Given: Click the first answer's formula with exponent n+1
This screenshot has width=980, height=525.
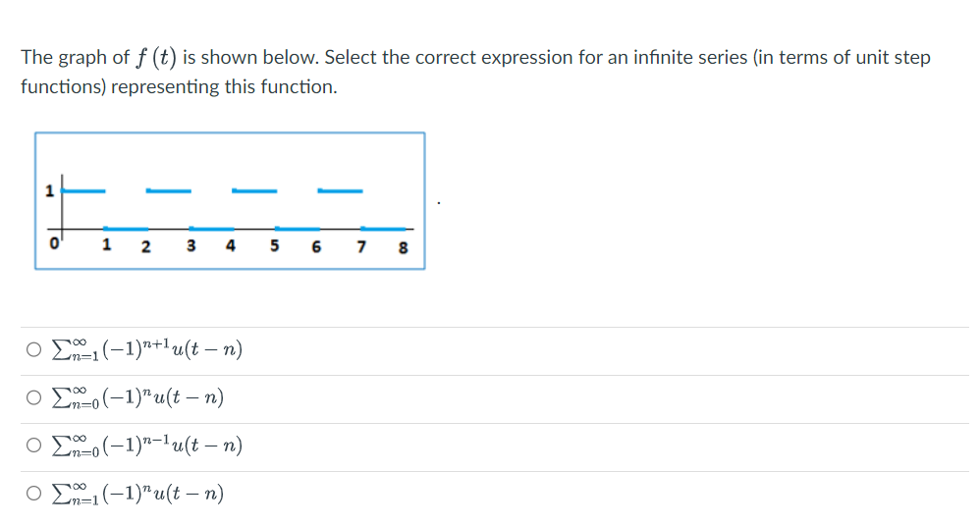Looking at the screenshot, I should pos(143,349).
